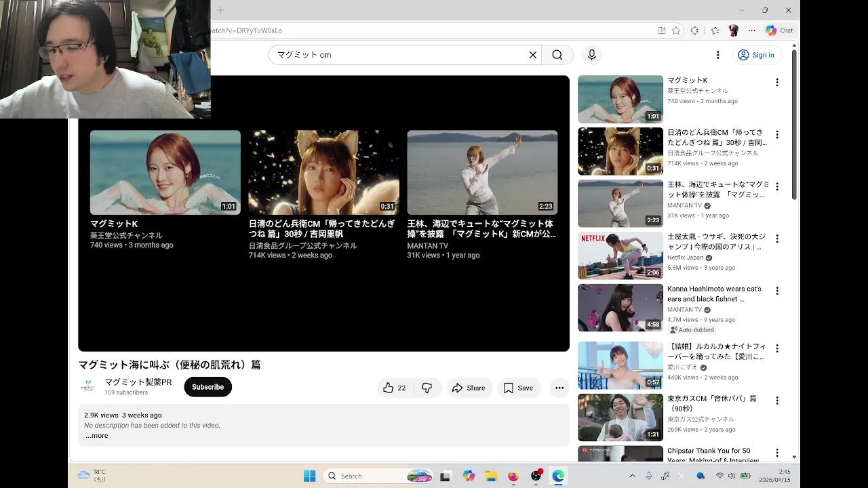Open Edge Settings and more ellipsis
Viewport: 868px width, 488px height.
click(751, 30)
